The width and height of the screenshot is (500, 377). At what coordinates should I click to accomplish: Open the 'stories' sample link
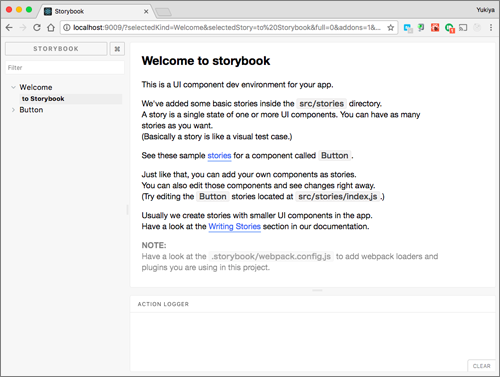click(219, 156)
